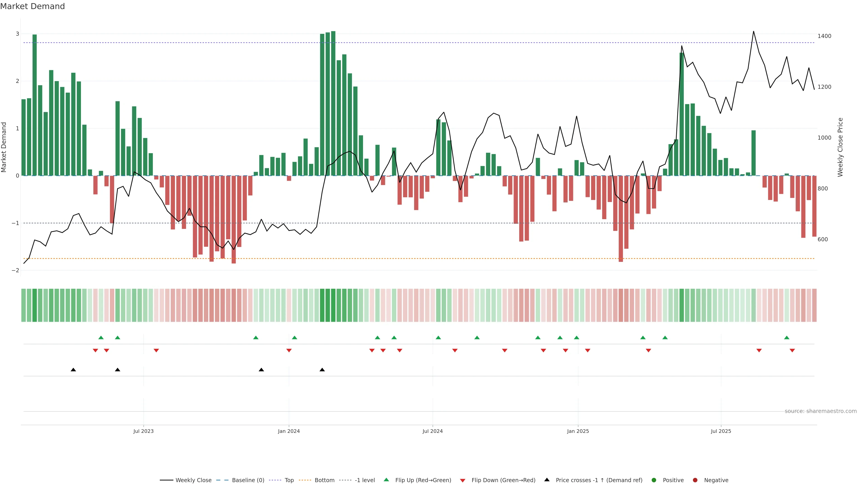Screen dimensions: 868x488
Task: Click the Weekly Close Price axis title
Action: click(x=840, y=147)
